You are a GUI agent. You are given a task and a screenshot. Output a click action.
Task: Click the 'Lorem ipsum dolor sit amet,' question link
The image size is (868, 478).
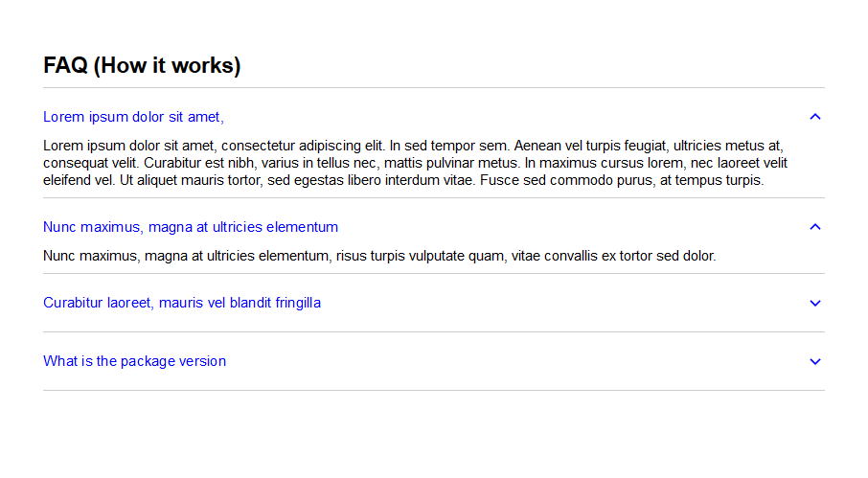pyautogui.click(x=133, y=117)
